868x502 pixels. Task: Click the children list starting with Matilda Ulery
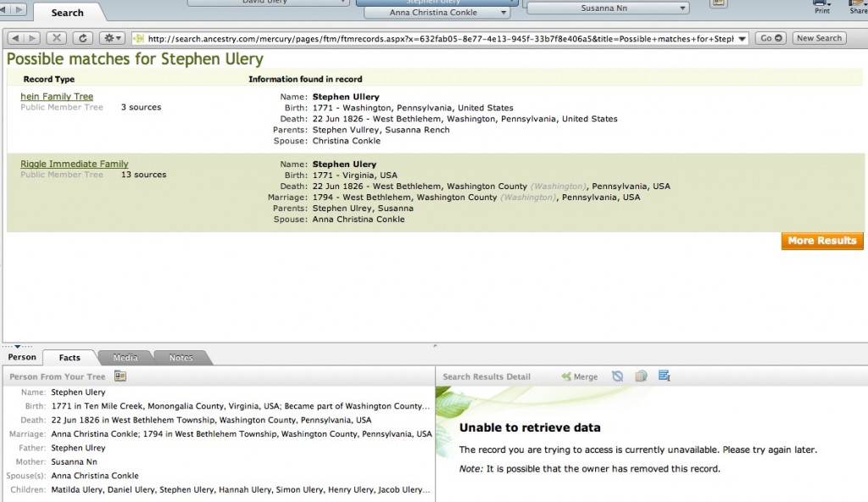tap(240, 489)
